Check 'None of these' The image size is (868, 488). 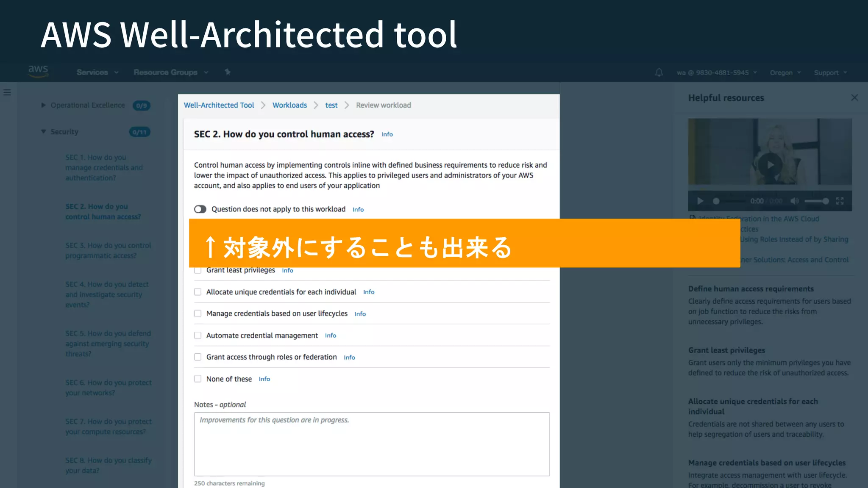click(198, 379)
